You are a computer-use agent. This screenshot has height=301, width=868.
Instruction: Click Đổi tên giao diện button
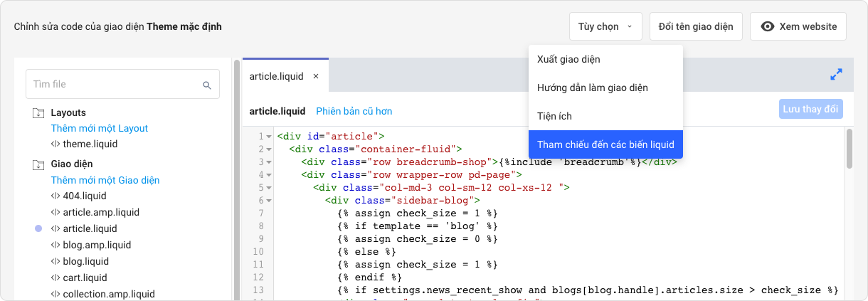pyautogui.click(x=696, y=26)
